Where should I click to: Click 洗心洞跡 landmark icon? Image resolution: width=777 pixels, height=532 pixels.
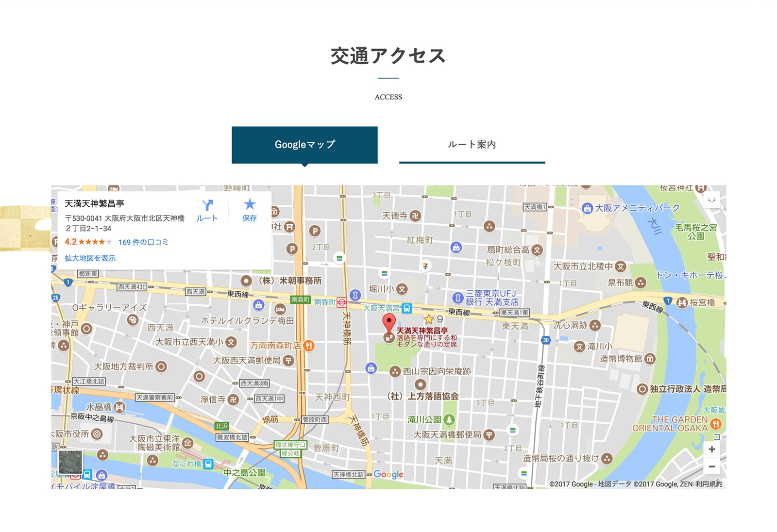point(595,325)
